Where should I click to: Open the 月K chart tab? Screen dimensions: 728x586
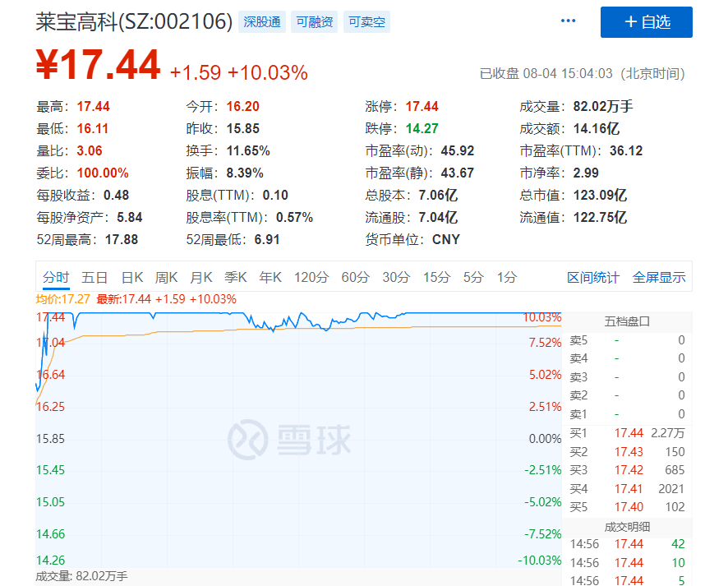tap(201, 278)
